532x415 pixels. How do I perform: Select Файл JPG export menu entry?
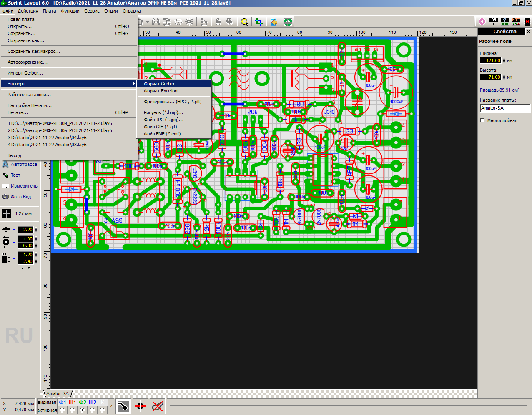pos(163,120)
